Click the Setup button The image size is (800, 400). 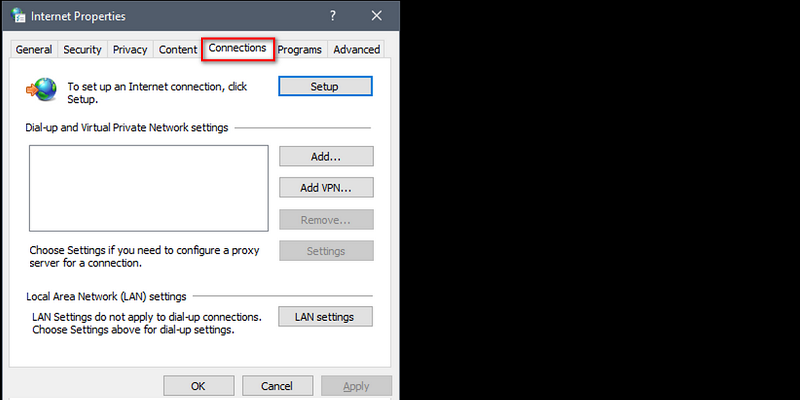(325, 86)
